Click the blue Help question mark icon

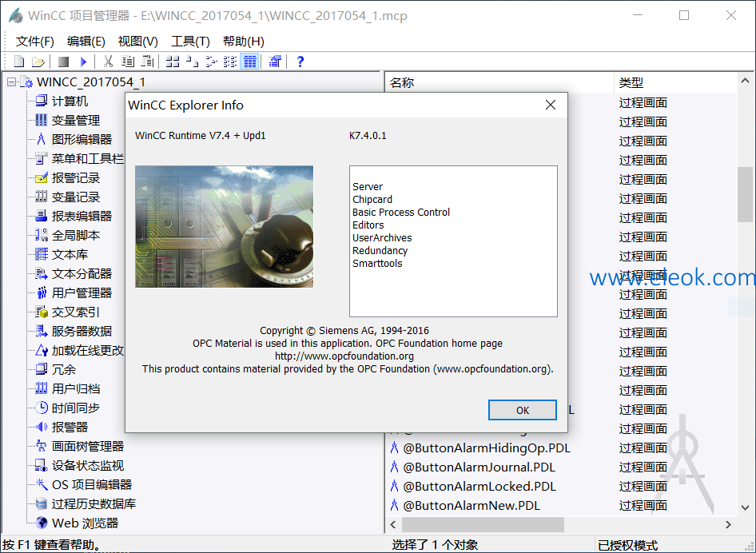tap(300, 62)
